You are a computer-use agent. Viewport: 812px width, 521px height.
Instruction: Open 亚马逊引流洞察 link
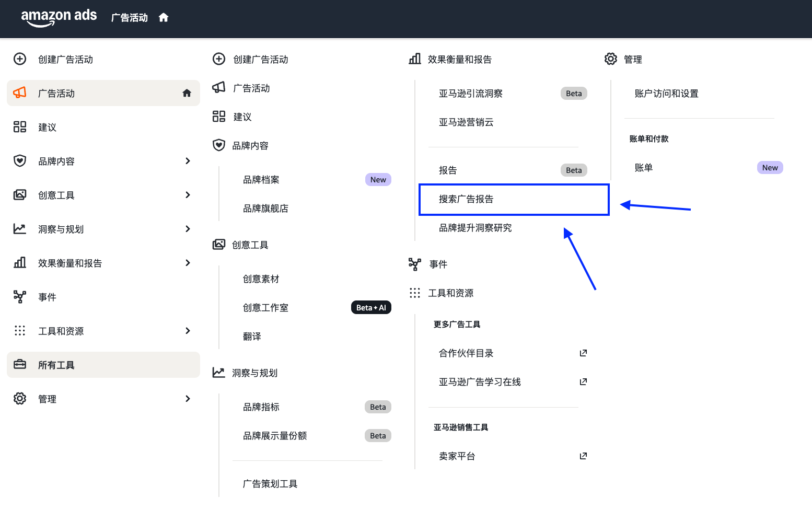pyautogui.click(x=471, y=94)
